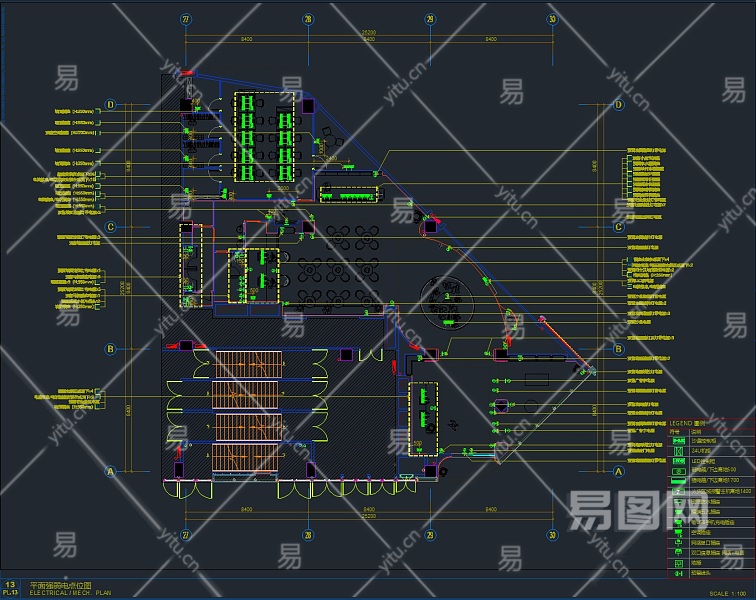Viewport: 756px width, 600px height.
Task: Click grid bubble 29 above the plan
Action: pyautogui.click(x=430, y=19)
